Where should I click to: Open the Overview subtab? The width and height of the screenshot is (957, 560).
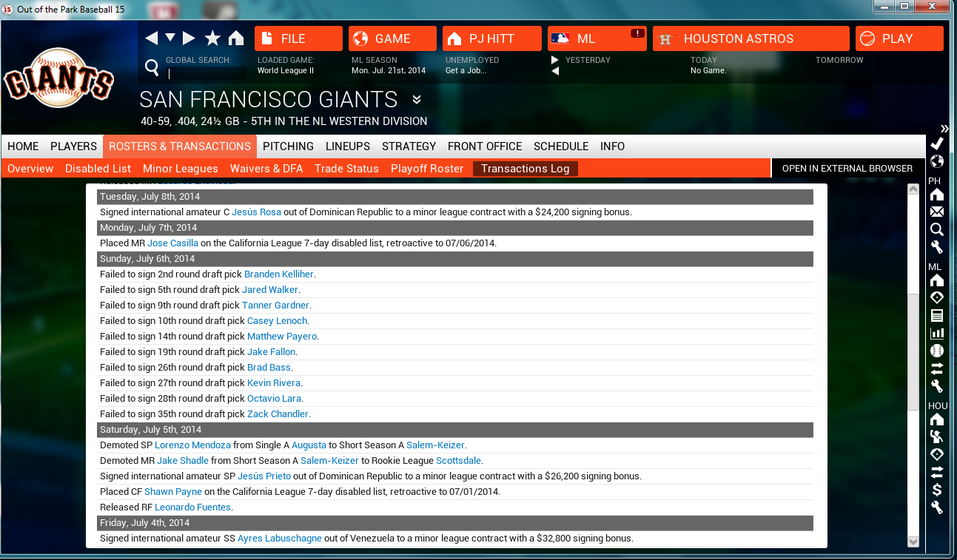click(x=30, y=169)
